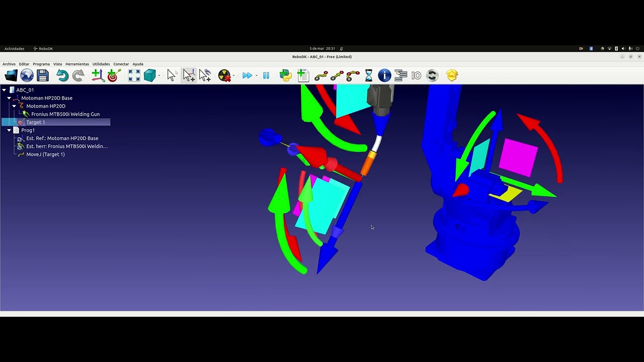Collapse the Motoman HP20D Base node

click(x=9, y=98)
